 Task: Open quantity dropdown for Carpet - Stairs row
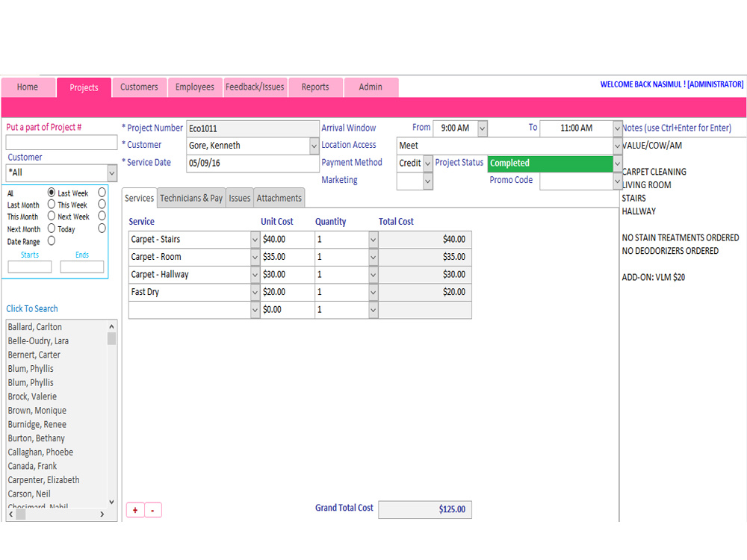[373, 240]
